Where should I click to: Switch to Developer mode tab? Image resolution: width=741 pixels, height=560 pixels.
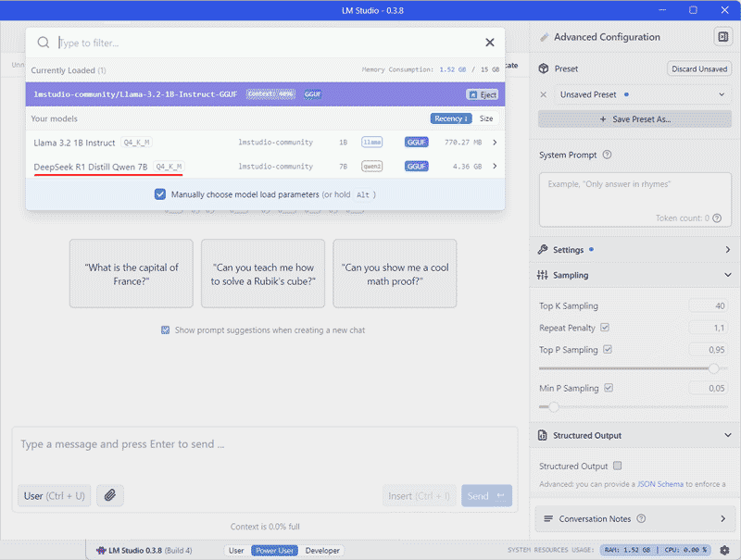tap(322, 551)
